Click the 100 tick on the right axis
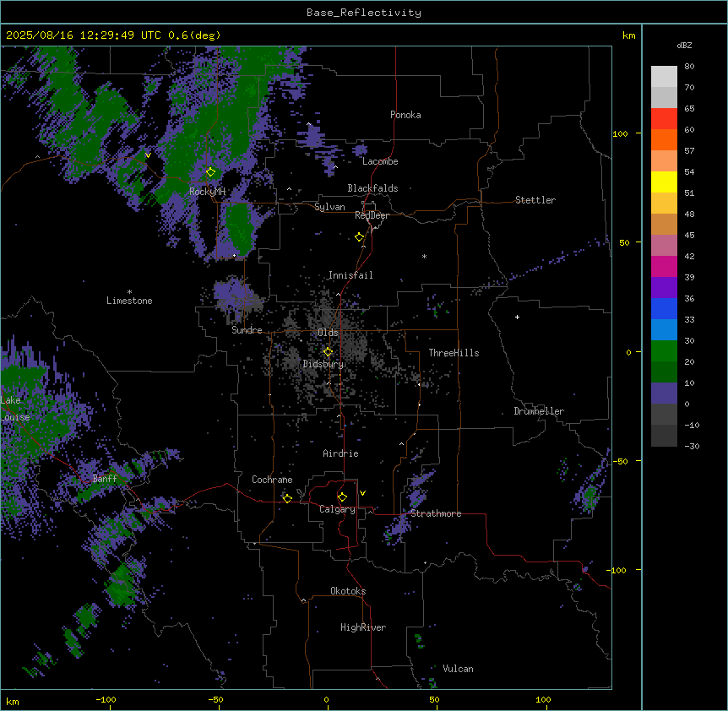This screenshot has height=711, width=728. pyautogui.click(x=620, y=133)
